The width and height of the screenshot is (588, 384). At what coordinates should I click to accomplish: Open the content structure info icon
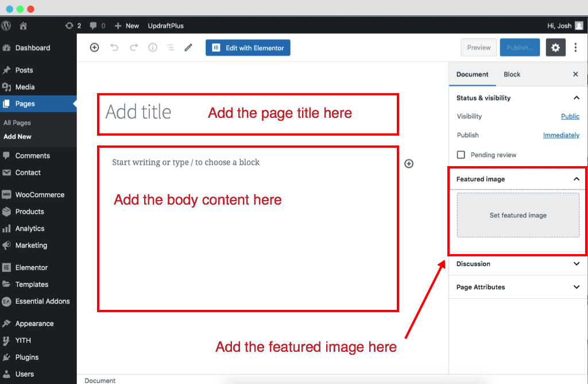click(152, 47)
